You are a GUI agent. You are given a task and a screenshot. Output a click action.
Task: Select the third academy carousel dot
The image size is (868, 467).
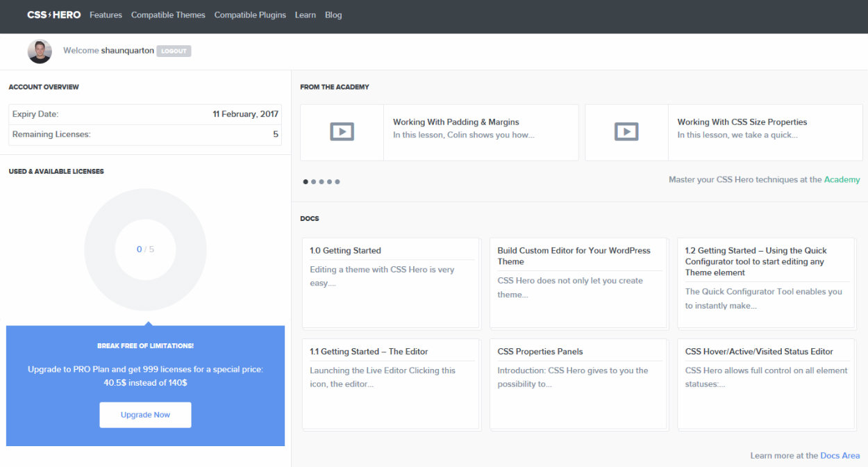322,182
